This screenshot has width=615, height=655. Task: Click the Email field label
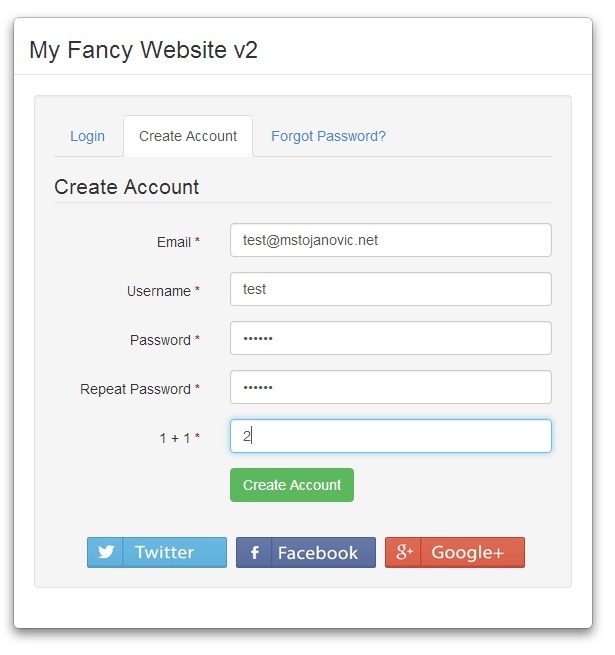coord(174,242)
